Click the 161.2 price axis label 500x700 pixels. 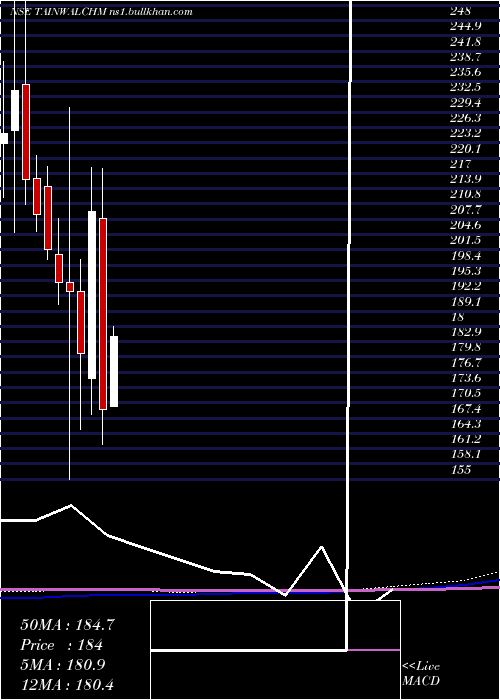(x=465, y=439)
